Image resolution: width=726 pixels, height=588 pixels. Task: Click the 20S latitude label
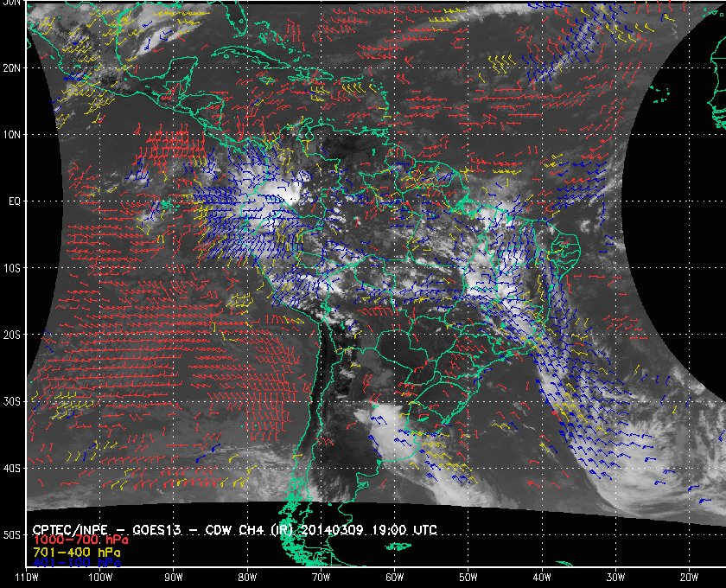pyautogui.click(x=12, y=335)
